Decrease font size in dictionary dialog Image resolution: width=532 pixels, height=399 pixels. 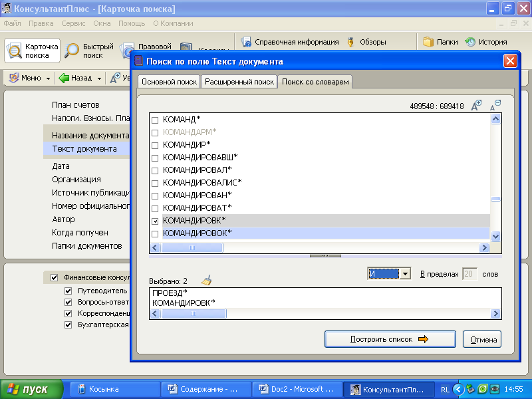(x=495, y=105)
